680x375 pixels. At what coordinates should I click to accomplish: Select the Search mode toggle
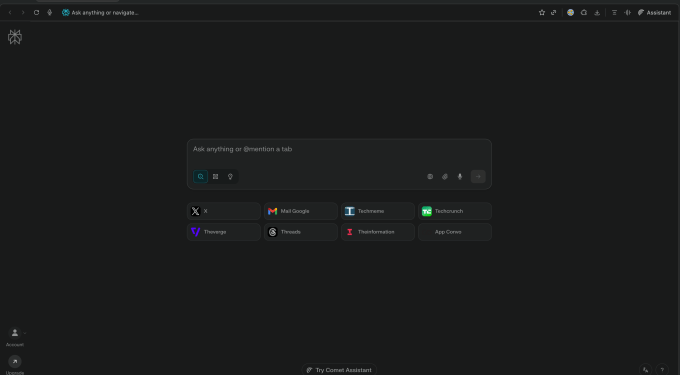(x=200, y=176)
